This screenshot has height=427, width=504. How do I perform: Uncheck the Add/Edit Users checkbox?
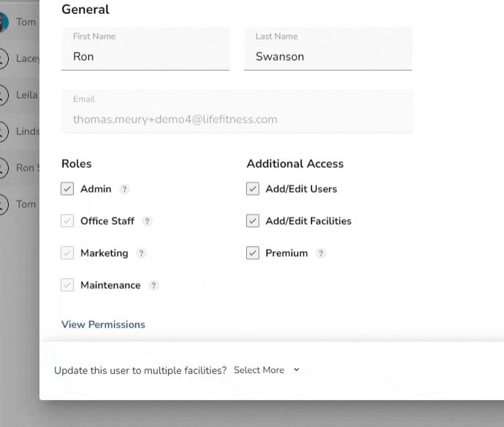point(253,189)
